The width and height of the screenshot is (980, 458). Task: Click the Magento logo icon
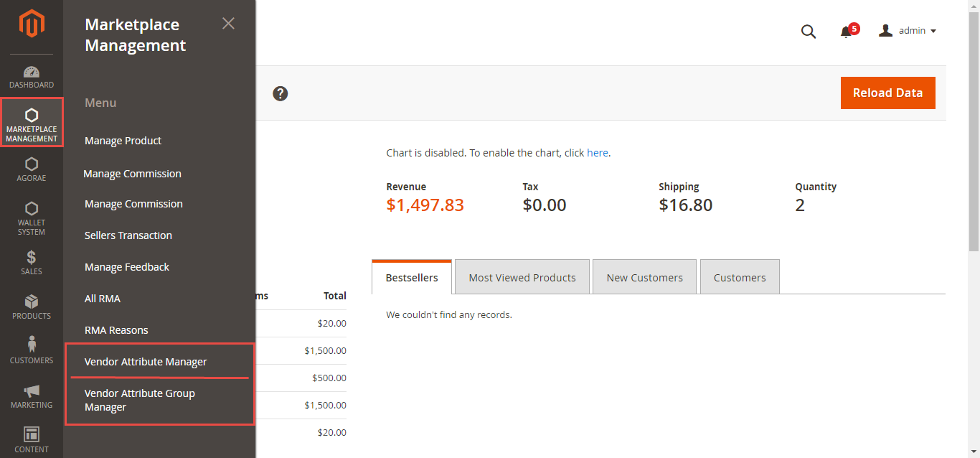32,24
